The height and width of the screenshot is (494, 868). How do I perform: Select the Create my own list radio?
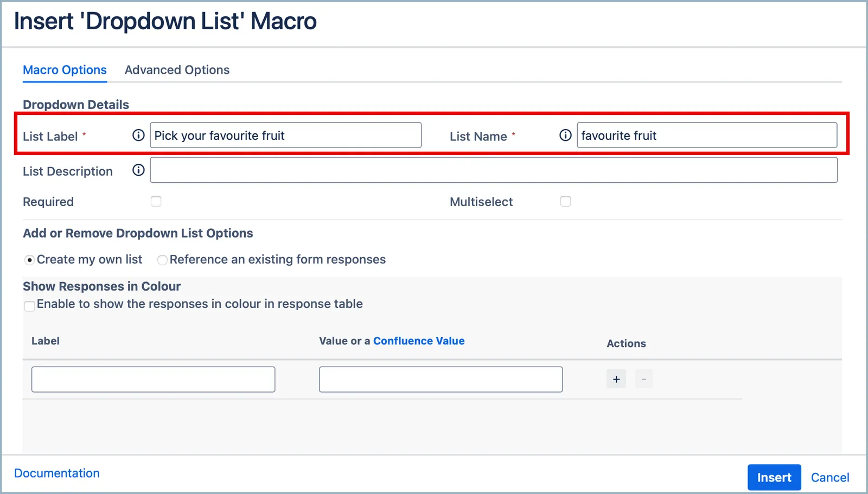30,260
